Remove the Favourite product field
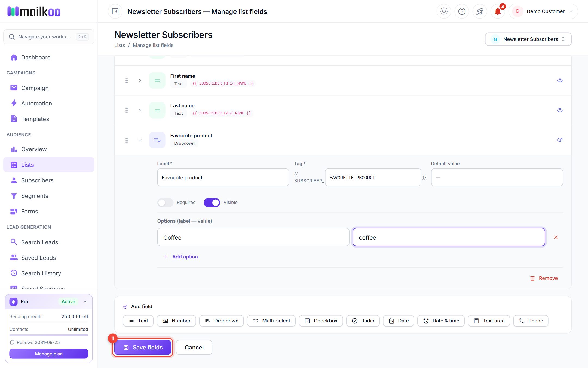 (544, 278)
